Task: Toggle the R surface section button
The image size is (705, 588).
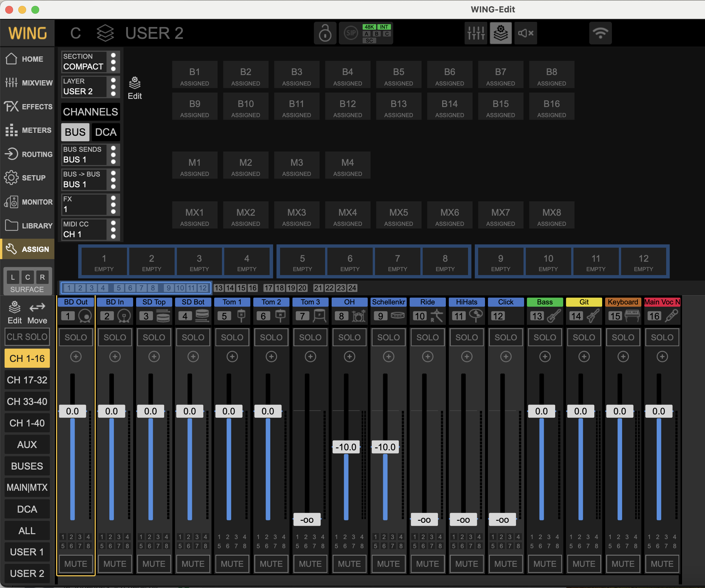Action: pos(42,277)
